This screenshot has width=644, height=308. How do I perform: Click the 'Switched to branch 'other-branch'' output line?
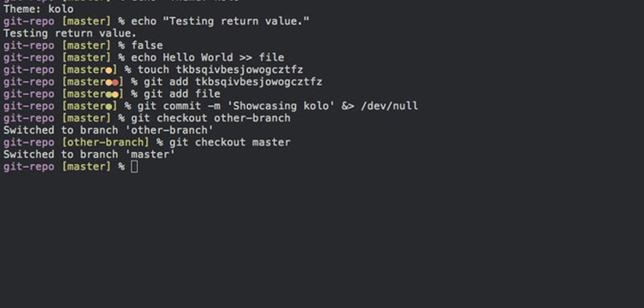coord(109,130)
